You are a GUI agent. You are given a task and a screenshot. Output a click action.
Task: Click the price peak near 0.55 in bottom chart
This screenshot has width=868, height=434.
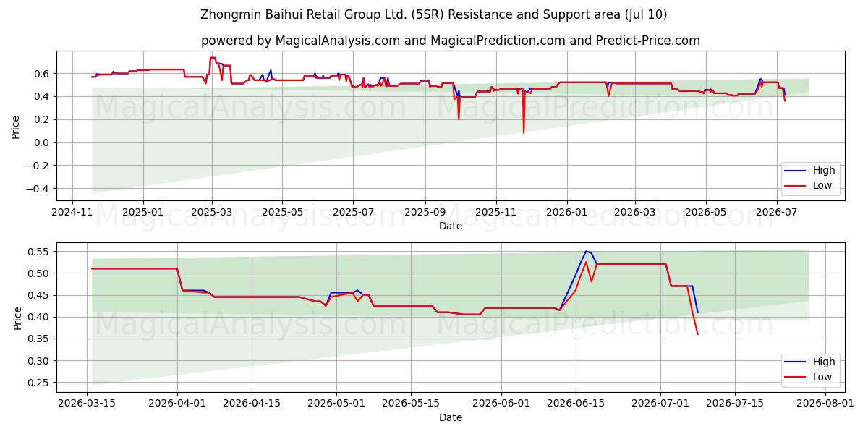click(x=586, y=251)
